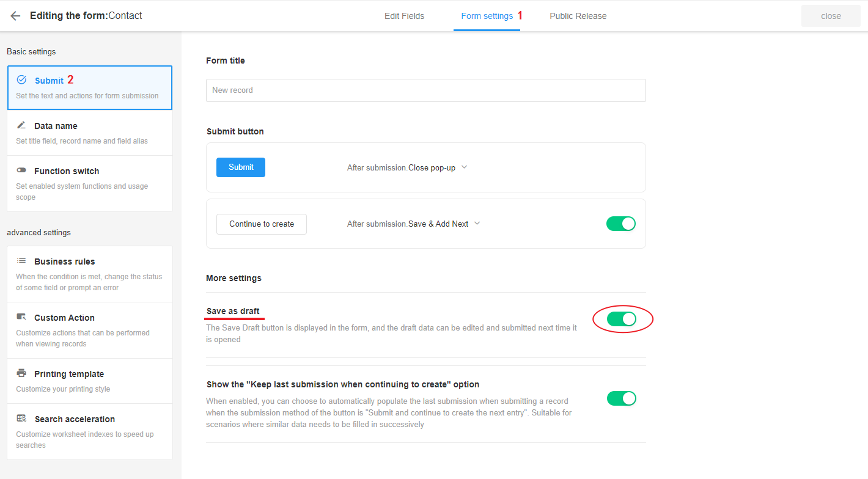
Task: Open the Public Release tab
Action: 578,16
